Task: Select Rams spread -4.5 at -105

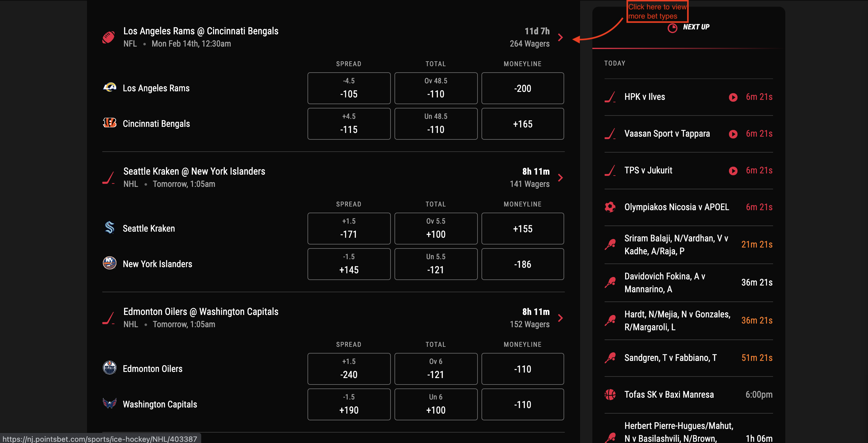Action: click(349, 88)
